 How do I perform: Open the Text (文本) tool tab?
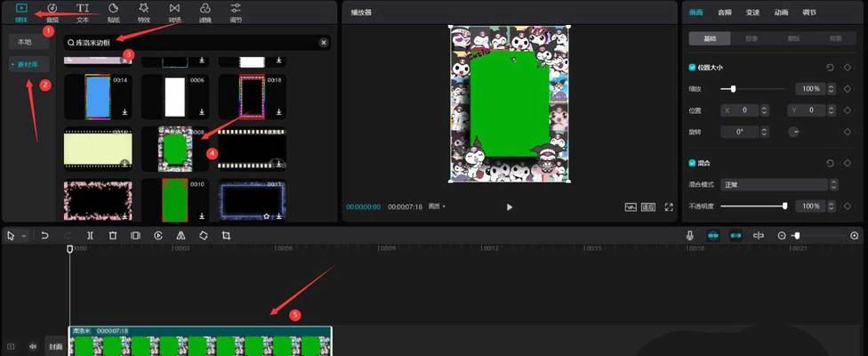[83, 12]
